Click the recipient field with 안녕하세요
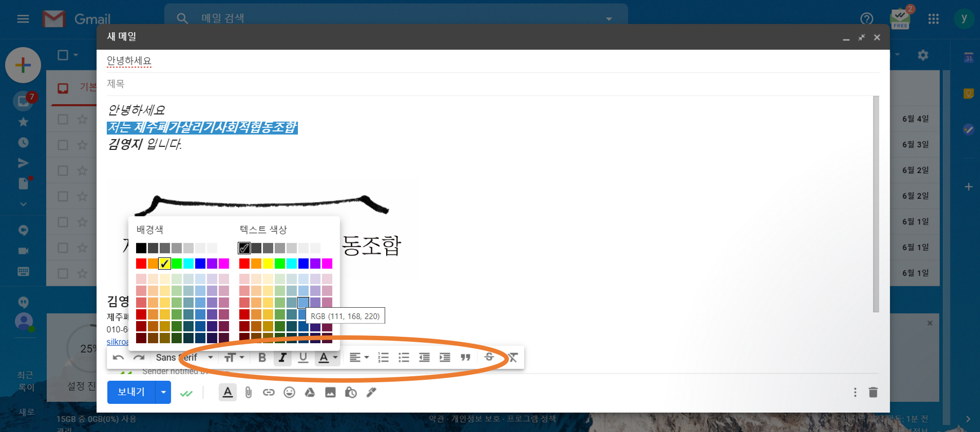The height and width of the screenshot is (432, 980). click(493, 61)
